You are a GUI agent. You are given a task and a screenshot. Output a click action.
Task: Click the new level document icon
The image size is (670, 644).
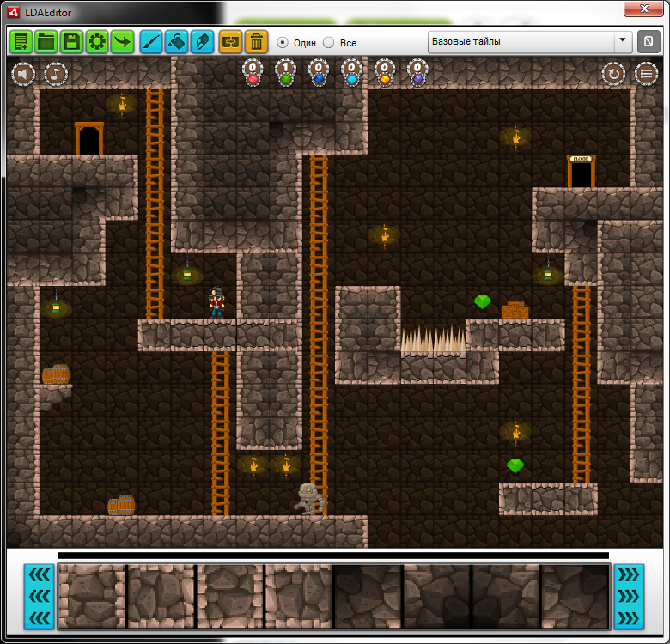tap(21, 41)
